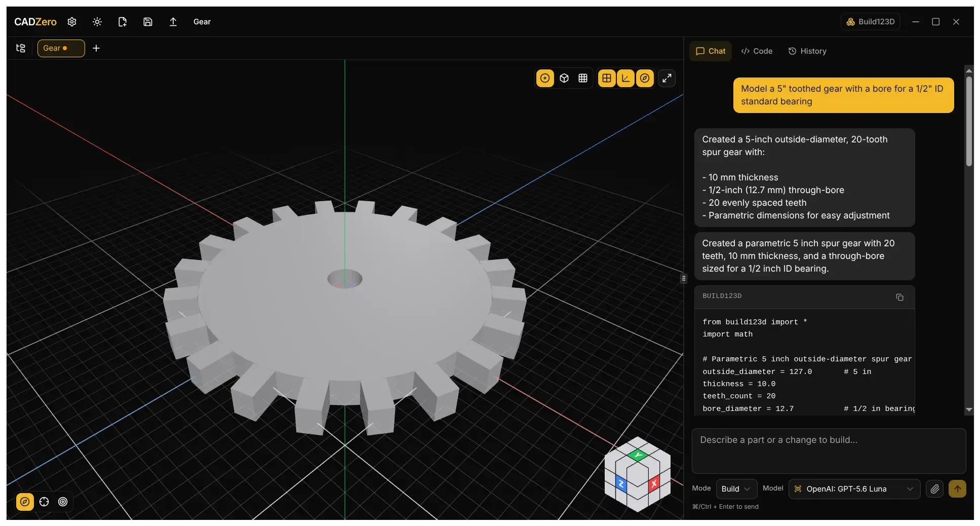Toggle the floor grid display button
Viewport: 980px width, 526px height.
[607, 78]
